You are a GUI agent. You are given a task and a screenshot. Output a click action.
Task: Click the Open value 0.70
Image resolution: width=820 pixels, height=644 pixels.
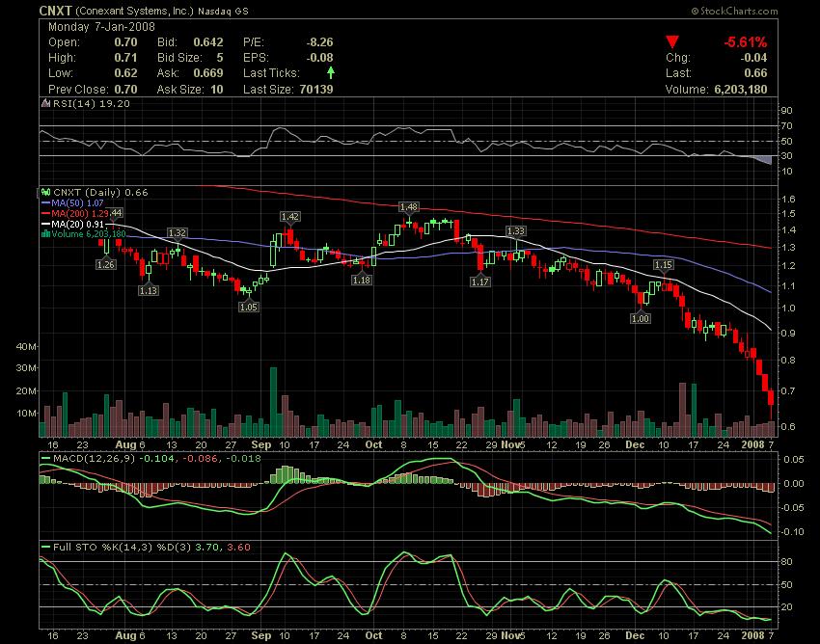pyautogui.click(x=125, y=42)
